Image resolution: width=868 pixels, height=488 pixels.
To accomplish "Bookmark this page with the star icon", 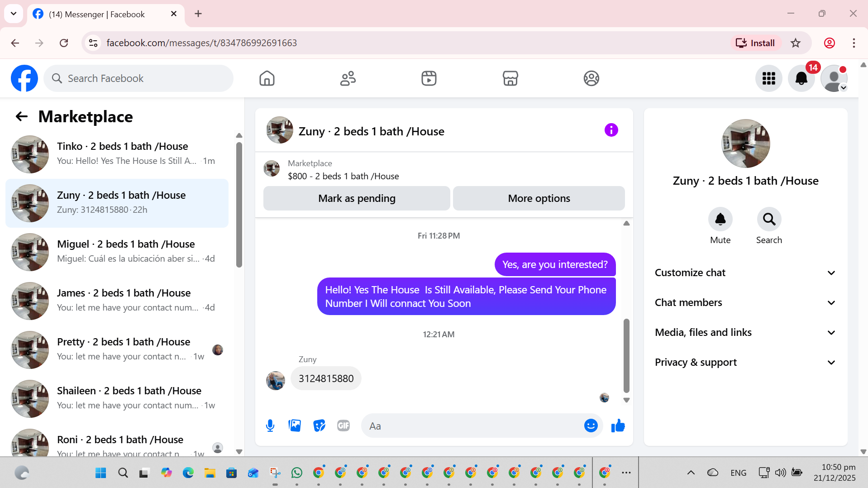I will (795, 43).
